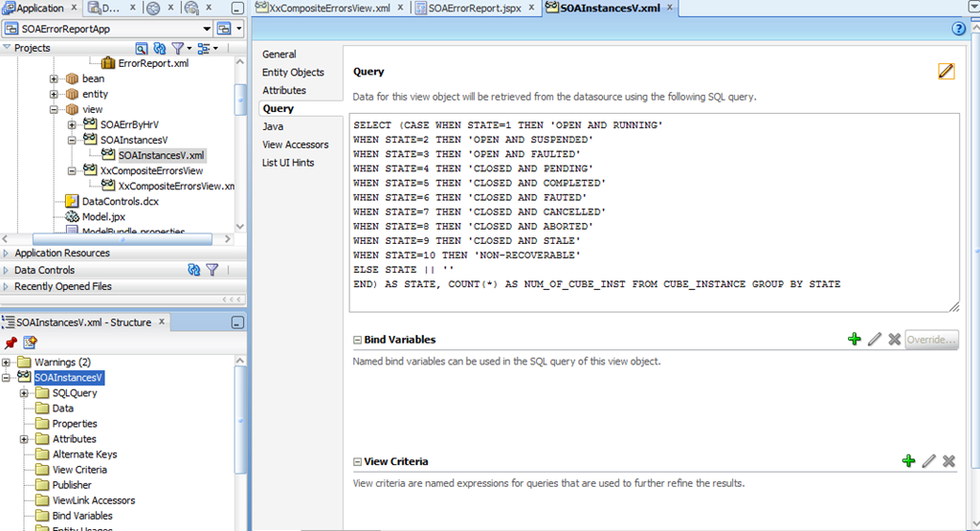The width and height of the screenshot is (980, 531).
Task: Collapse the View Criteria section
Action: click(x=357, y=462)
